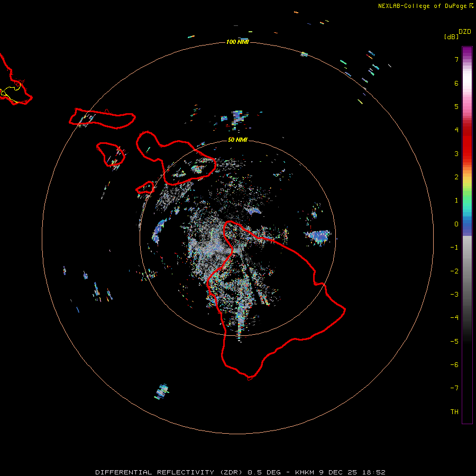Click the -7 value on color scale
This screenshot has width=476, height=476.
[454, 388]
